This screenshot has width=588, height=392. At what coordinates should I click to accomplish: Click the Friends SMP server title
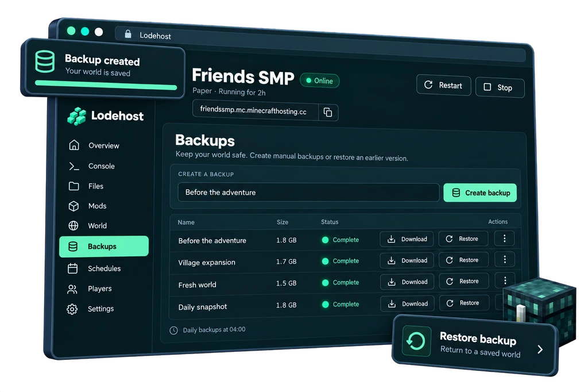[x=243, y=76]
